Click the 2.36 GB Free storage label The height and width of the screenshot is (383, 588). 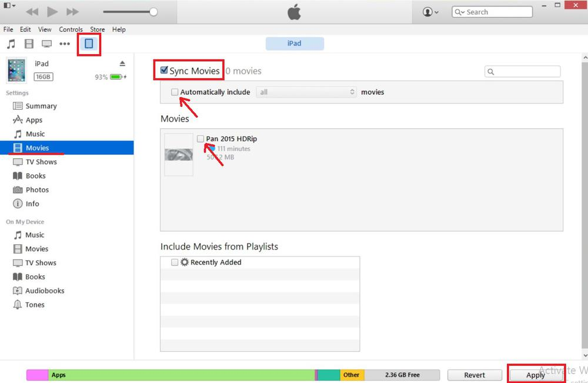point(402,375)
